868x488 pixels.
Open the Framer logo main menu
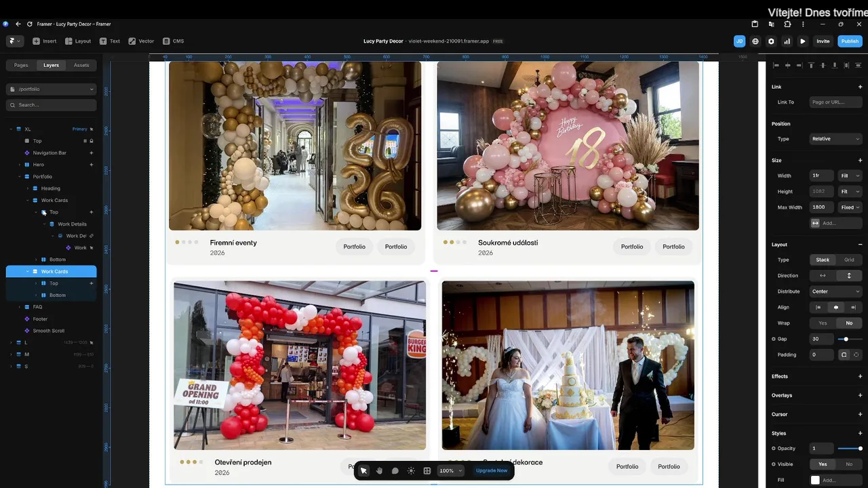click(14, 41)
